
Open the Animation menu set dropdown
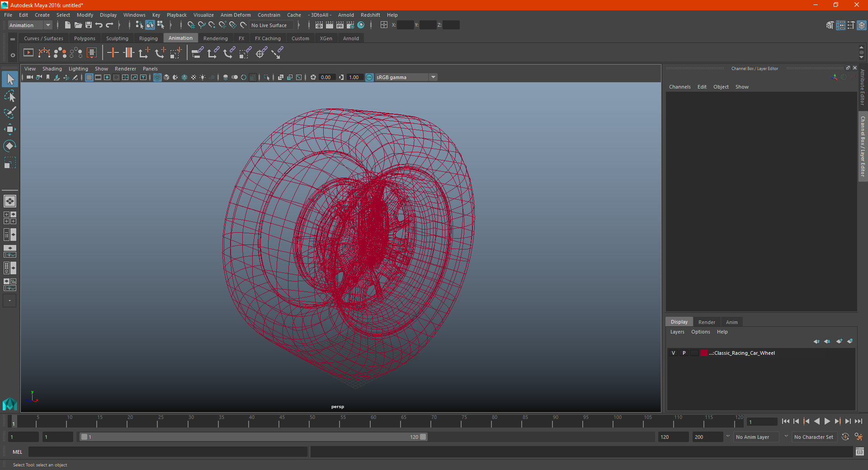pyautogui.click(x=30, y=25)
